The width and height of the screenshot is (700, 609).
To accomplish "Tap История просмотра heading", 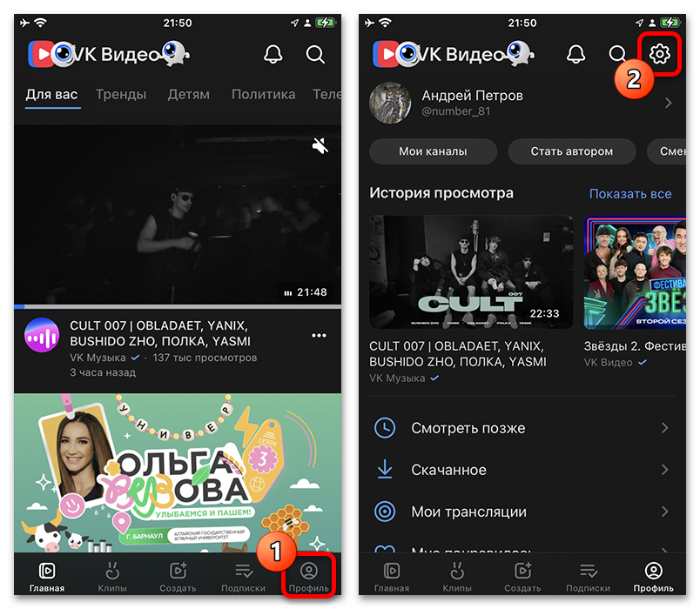I will tap(441, 193).
